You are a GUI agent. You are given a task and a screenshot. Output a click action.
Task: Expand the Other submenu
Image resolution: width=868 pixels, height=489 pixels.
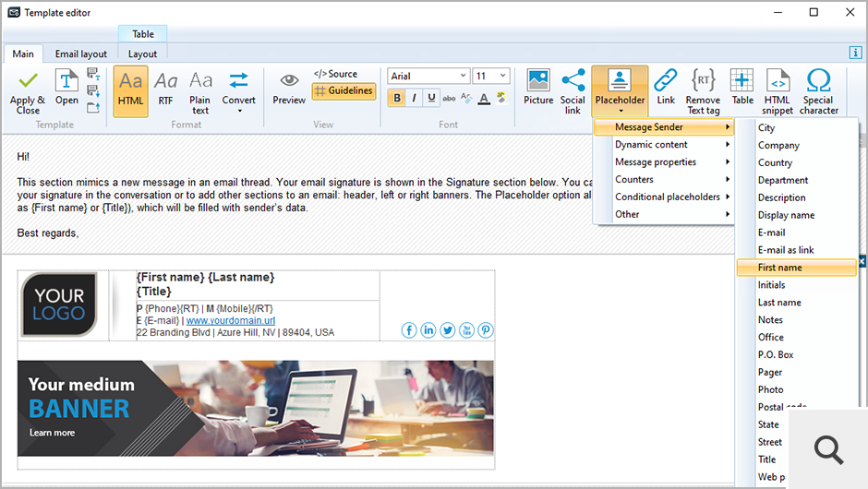pyautogui.click(x=664, y=214)
